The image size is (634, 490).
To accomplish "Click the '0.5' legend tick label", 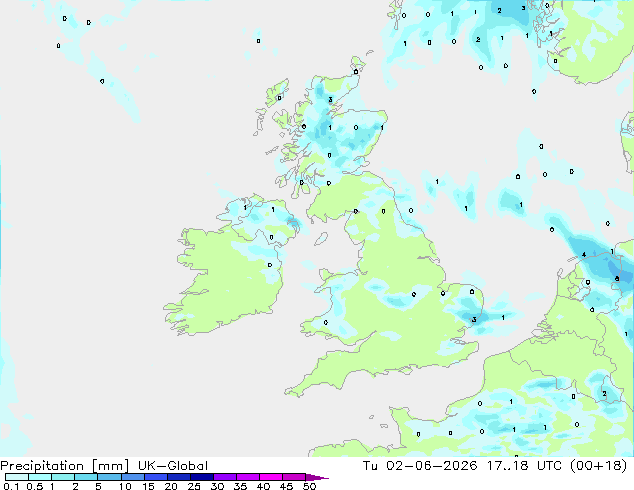I will click(35, 486).
